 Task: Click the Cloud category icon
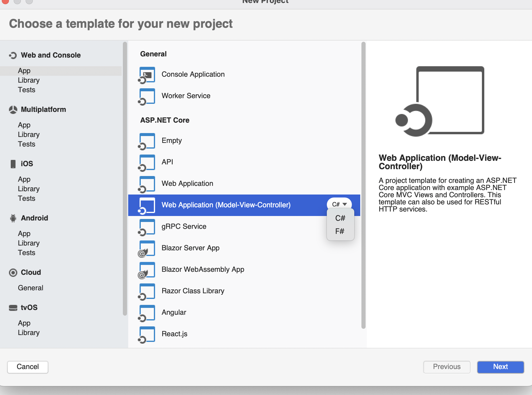point(13,273)
